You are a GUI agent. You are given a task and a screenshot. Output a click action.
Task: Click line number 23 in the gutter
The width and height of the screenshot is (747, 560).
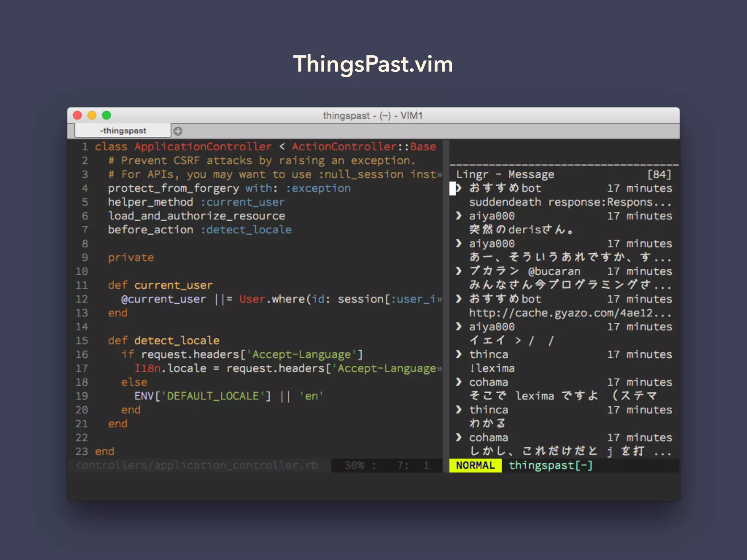pyautogui.click(x=82, y=452)
